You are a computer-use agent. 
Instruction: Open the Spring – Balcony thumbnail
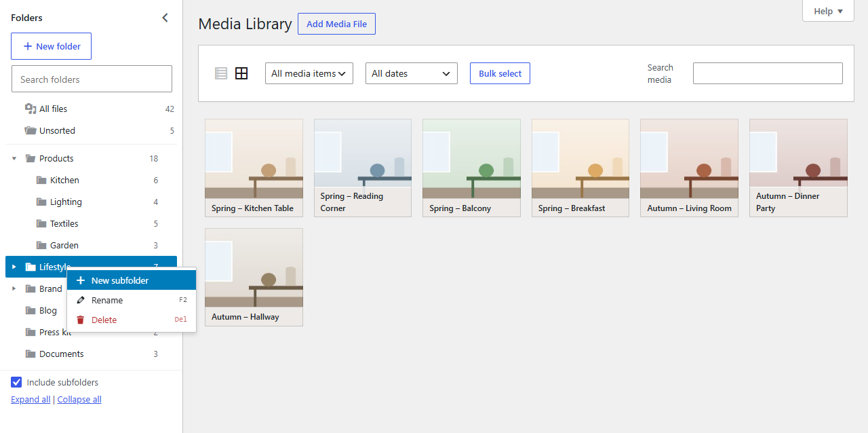coord(471,168)
